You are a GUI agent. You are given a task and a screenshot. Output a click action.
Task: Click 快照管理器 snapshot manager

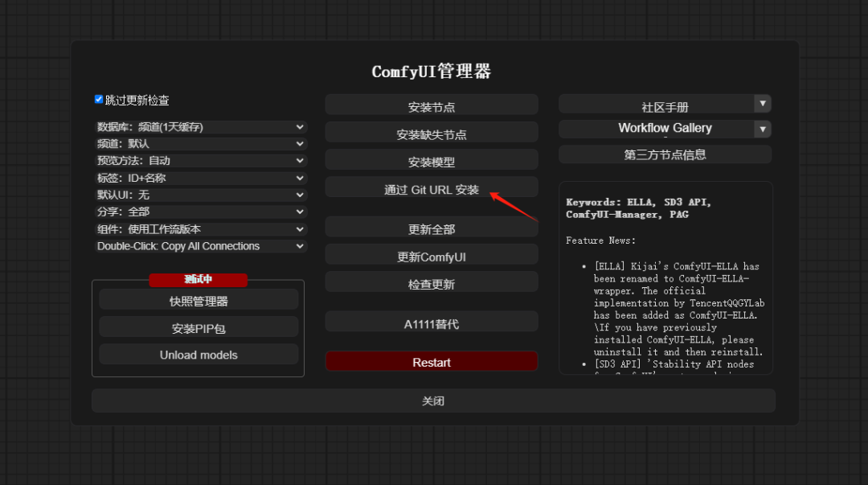[x=198, y=299]
